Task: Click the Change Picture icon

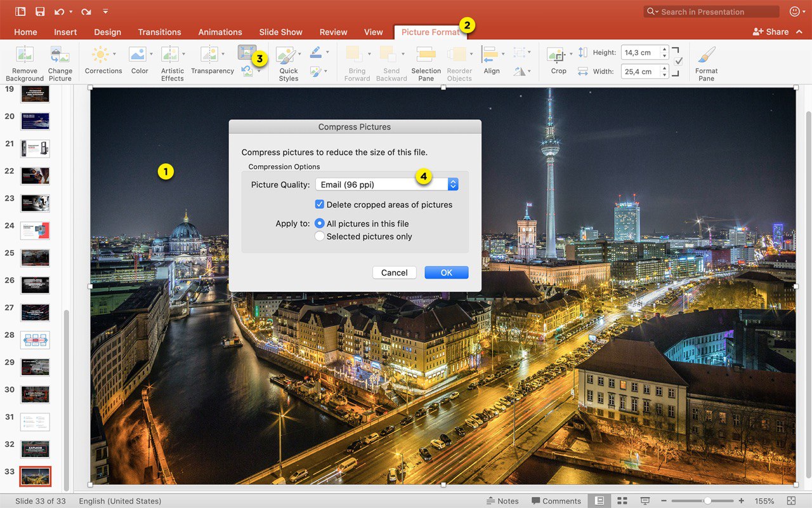Action: [x=60, y=54]
